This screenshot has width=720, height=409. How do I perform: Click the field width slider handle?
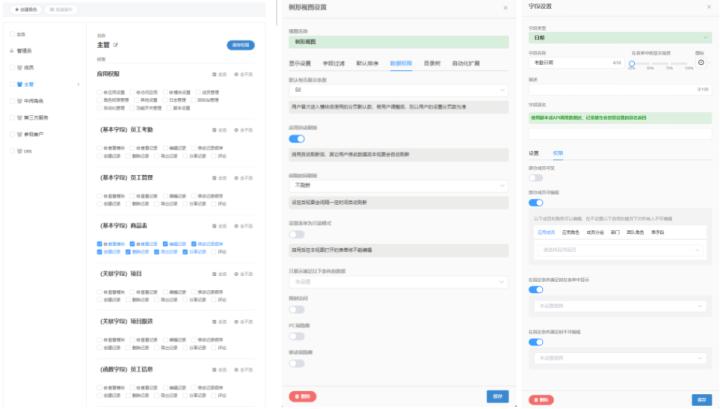pos(632,64)
